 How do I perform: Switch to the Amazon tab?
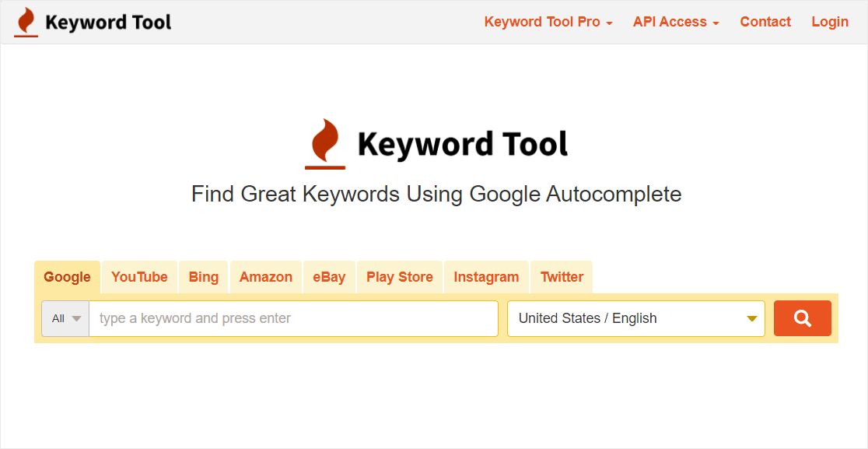[x=266, y=277]
